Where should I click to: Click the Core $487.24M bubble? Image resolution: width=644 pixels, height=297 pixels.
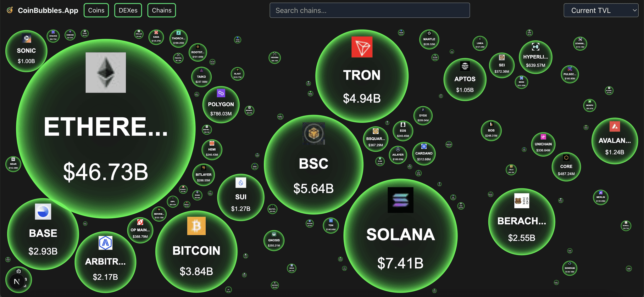566,167
